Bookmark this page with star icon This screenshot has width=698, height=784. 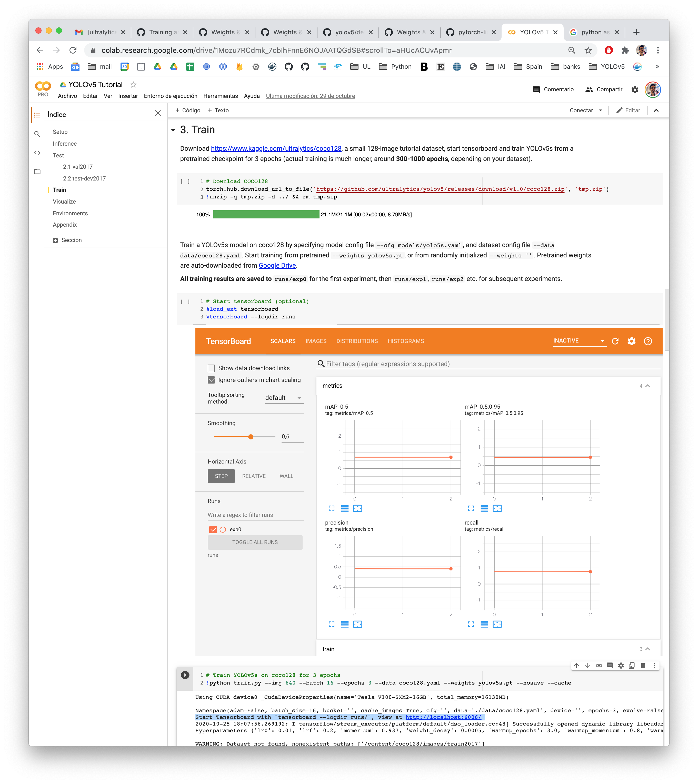tap(588, 50)
